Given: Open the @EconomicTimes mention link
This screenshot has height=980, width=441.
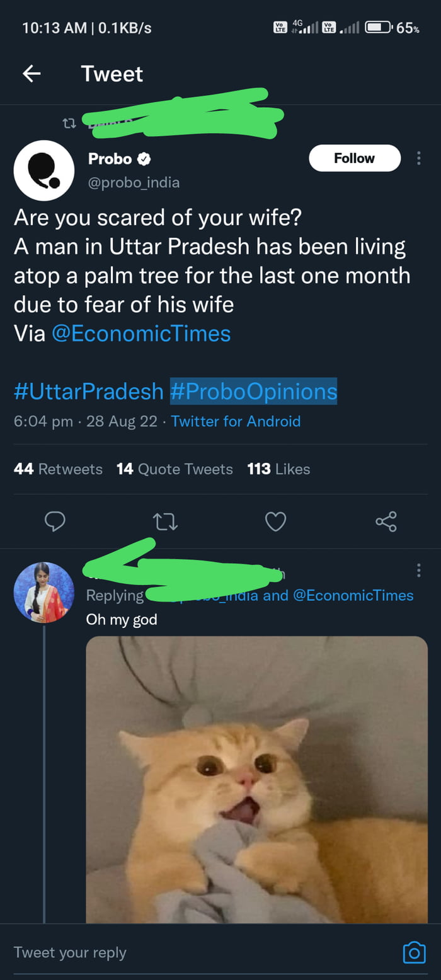Looking at the screenshot, I should tap(141, 333).
